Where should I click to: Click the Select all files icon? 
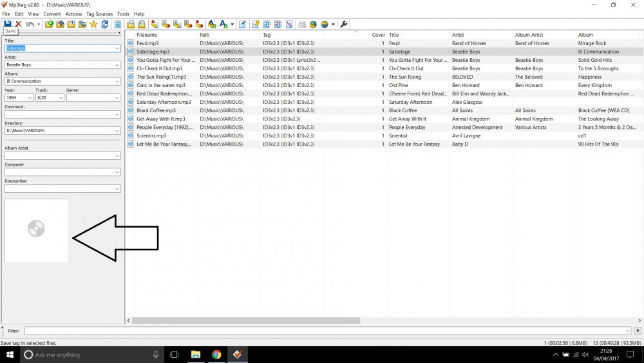pos(117,25)
